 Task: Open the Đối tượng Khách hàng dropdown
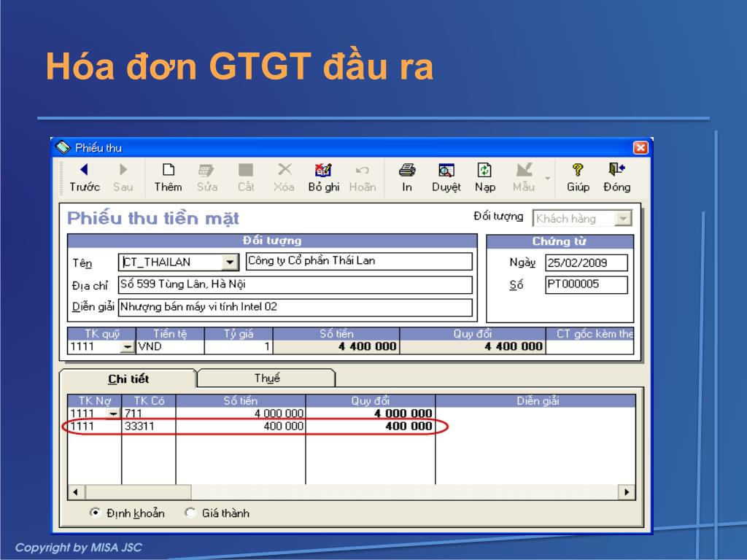coord(623,219)
